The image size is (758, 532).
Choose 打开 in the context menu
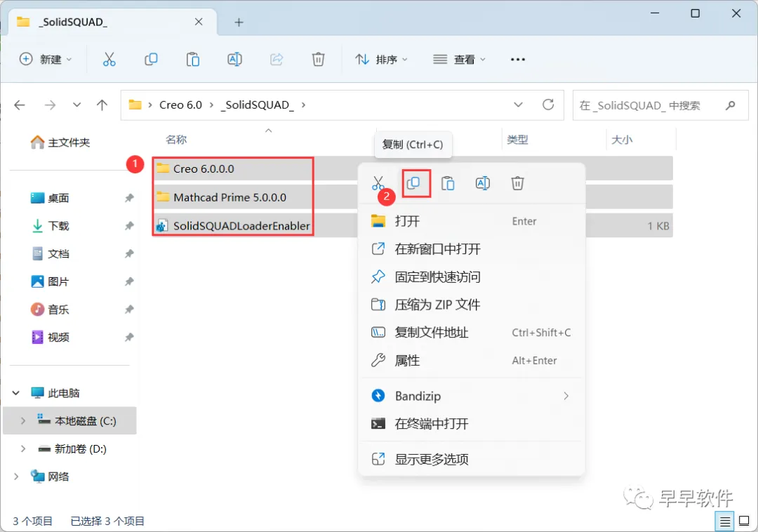pyautogui.click(x=472, y=221)
